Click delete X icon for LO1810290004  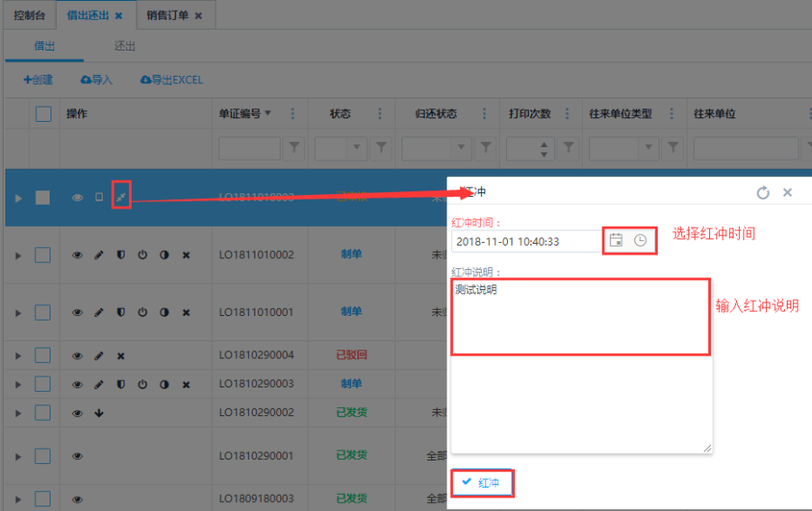pos(121,356)
